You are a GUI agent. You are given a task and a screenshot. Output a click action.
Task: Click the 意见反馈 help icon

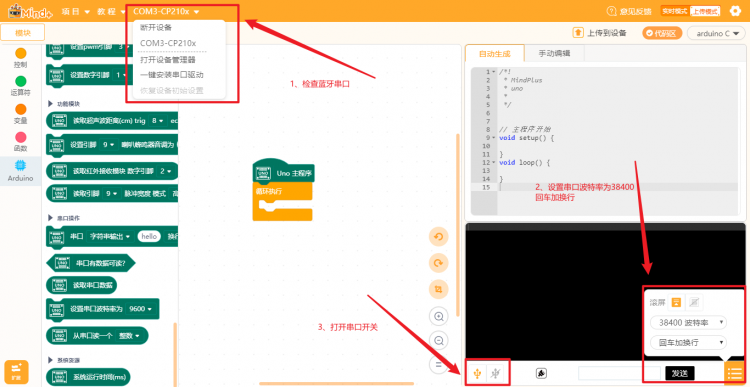[611, 11]
